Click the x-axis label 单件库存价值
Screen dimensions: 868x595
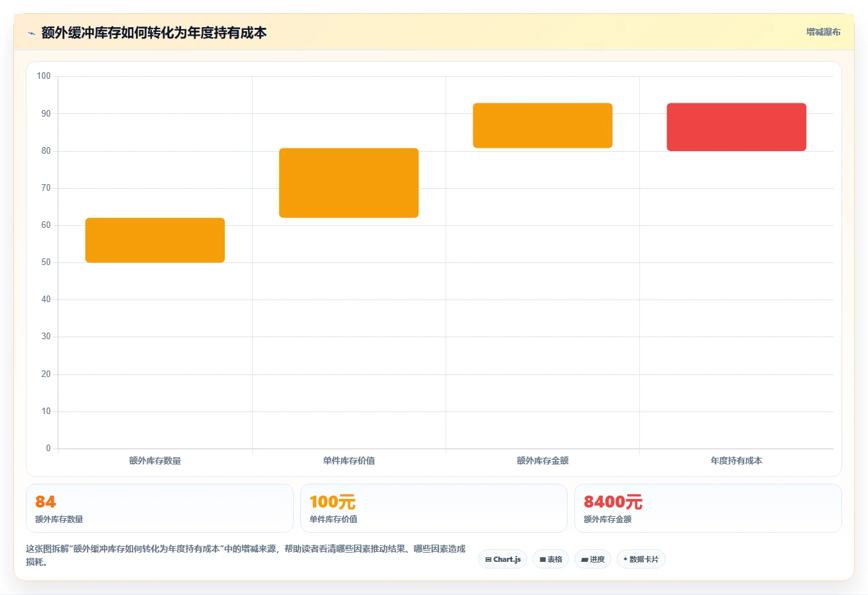coord(349,460)
